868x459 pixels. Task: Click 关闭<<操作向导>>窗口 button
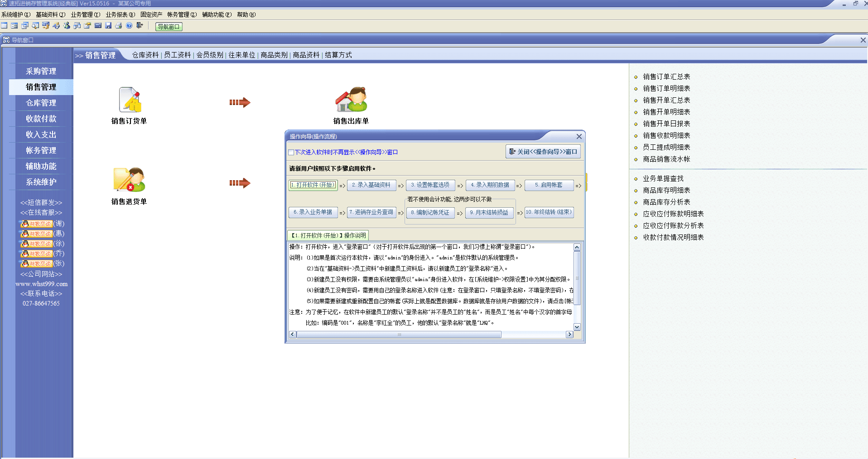pyautogui.click(x=544, y=151)
